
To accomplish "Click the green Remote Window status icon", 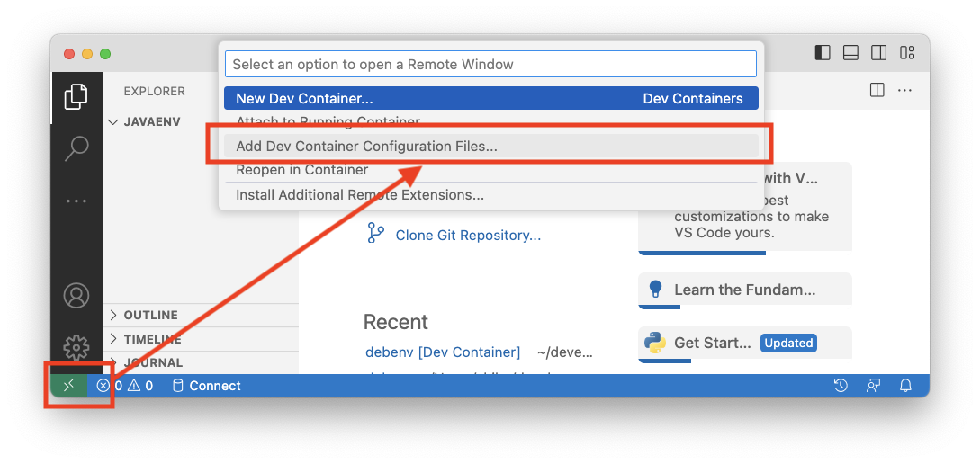I will click(69, 386).
